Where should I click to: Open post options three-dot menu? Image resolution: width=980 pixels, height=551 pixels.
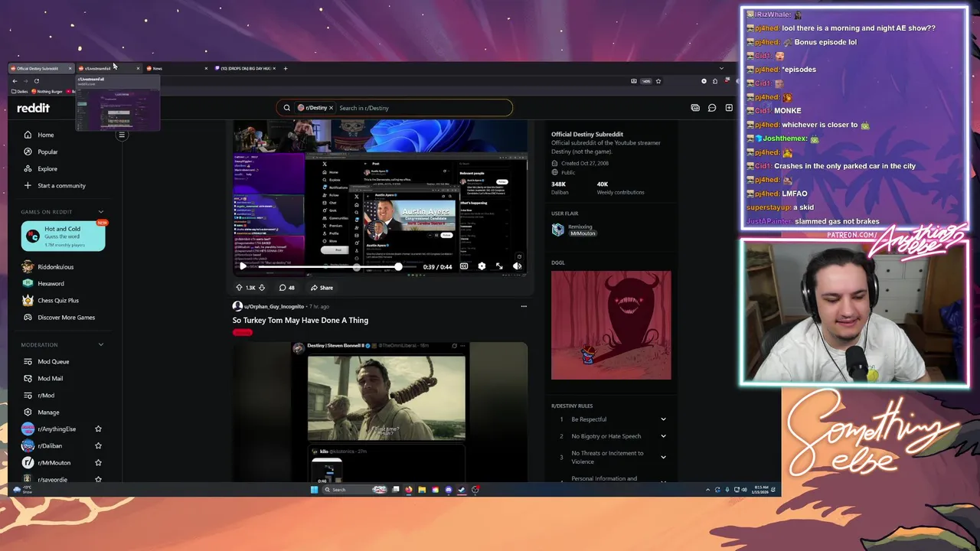(x=524, y=306)
